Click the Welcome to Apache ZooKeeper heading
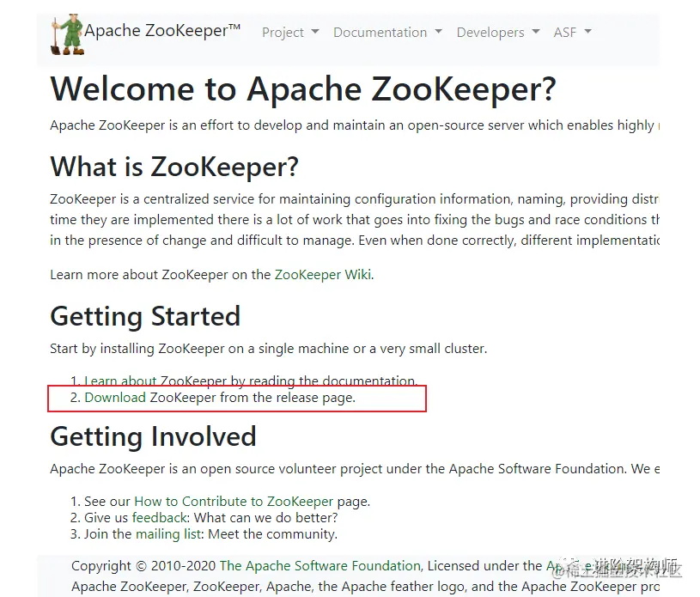This screenshot has height=597, width=700. click(x=303, y=89)
